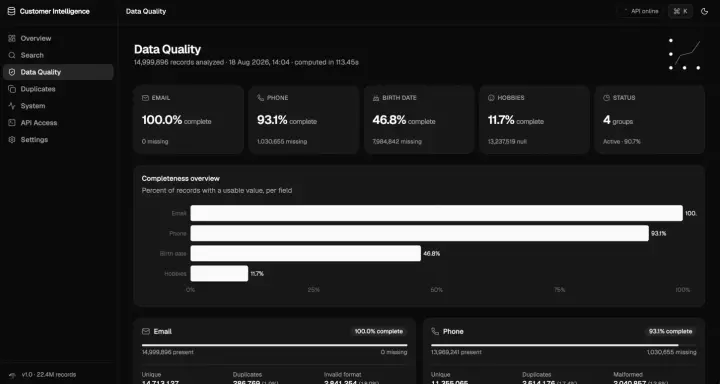Click 'Malformed' label in Phone panel

(628, 375)
